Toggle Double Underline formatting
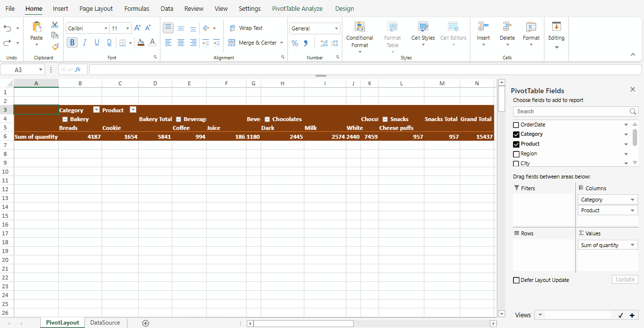The width and height of the screenshot is (644, 328). point(109,43)
